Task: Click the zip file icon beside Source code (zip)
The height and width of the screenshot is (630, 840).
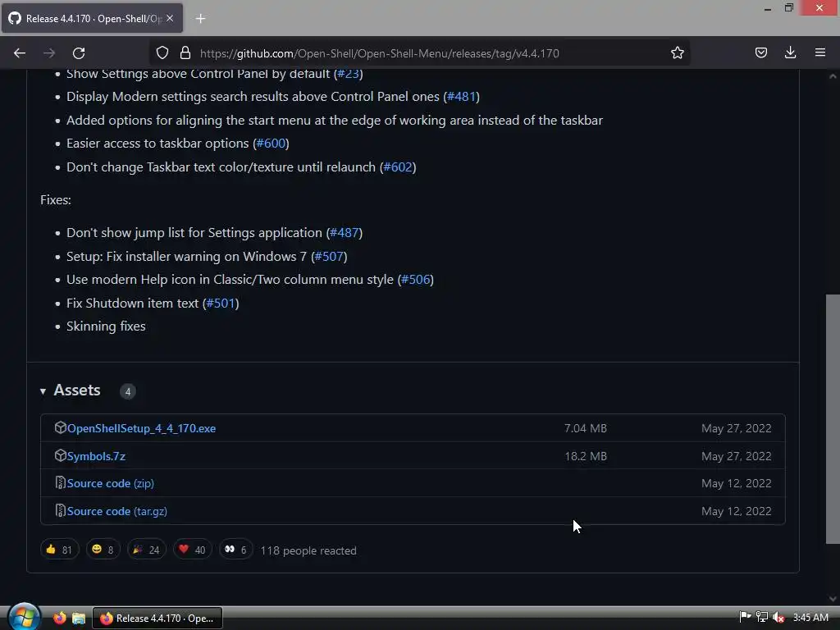Action: click(x=60, y=482)
